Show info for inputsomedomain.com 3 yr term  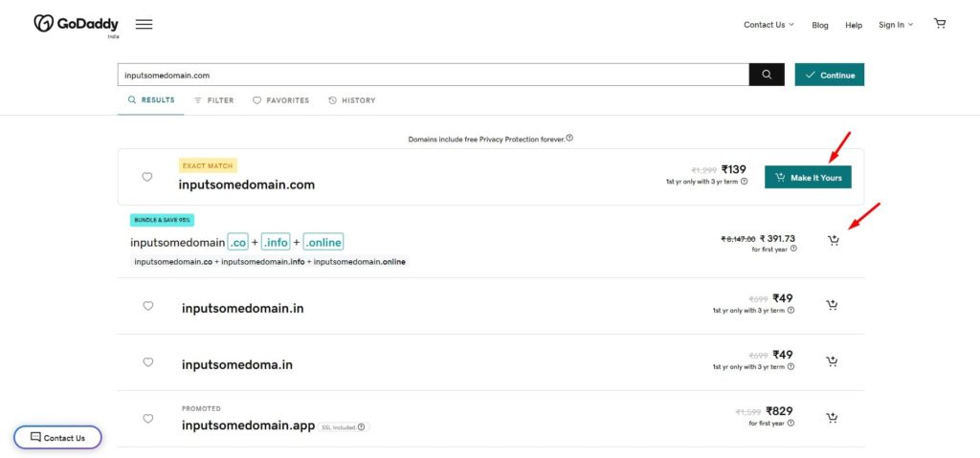click(744, 182)
